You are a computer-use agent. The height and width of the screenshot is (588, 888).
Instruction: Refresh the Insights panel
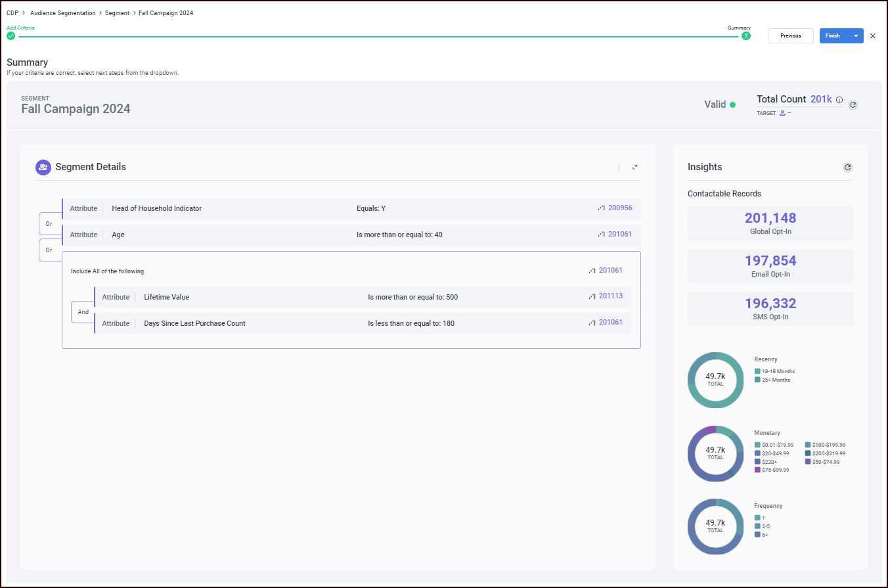847,168
